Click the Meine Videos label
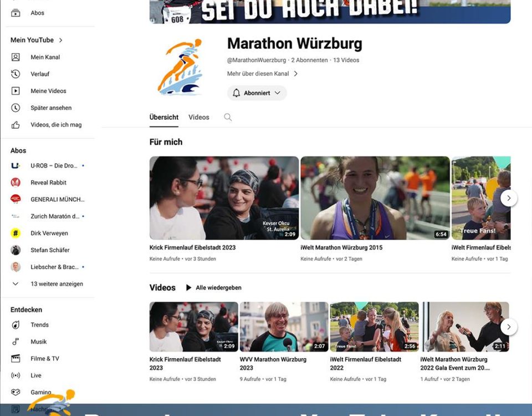The width and height of the screenshot is (532, 416). 49,91
